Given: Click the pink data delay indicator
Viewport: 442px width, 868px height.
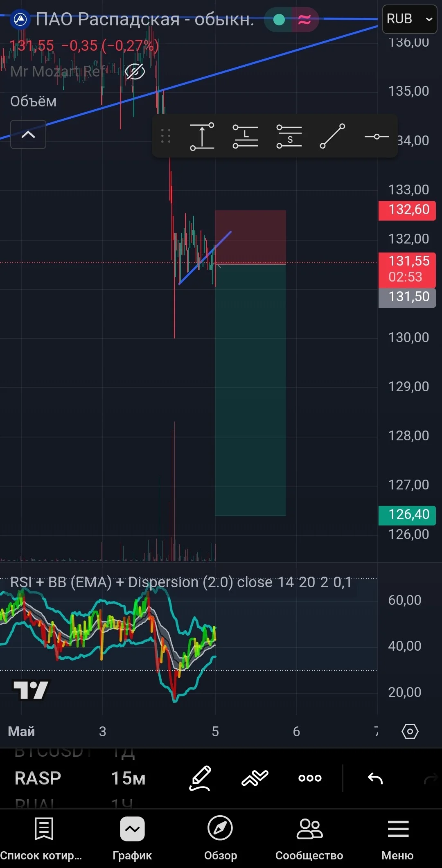Looking at the screenshot, I should 304,19.
